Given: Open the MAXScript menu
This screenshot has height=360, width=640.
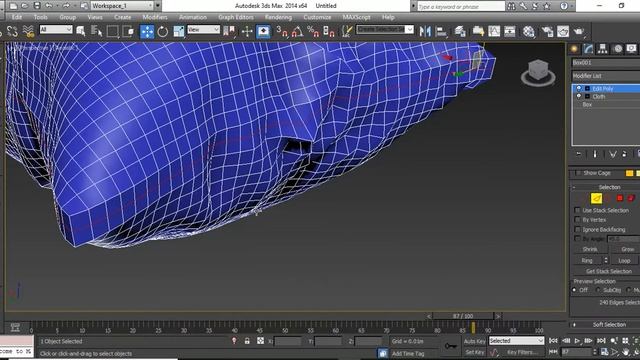Looking at the screenshot, I should click(356, 17).
